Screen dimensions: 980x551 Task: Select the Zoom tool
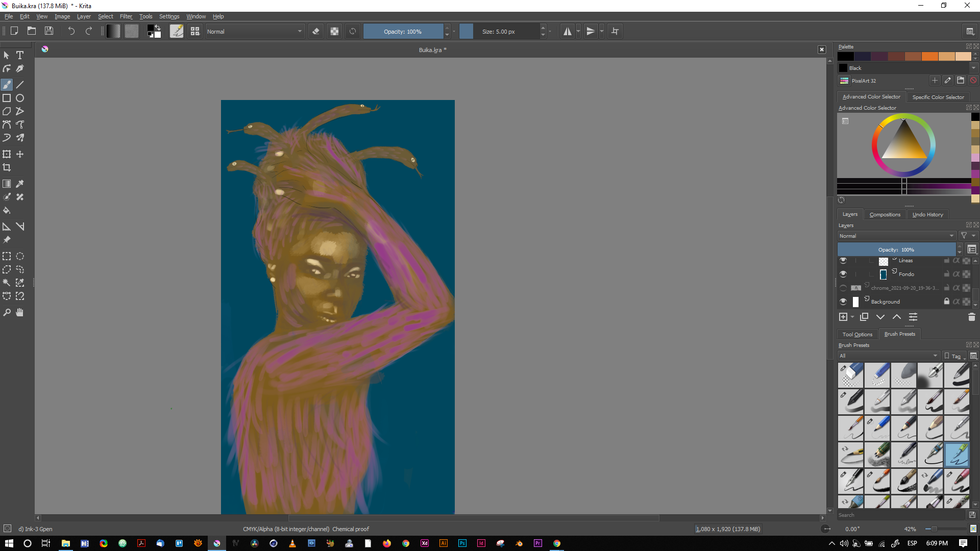[7, 312]
